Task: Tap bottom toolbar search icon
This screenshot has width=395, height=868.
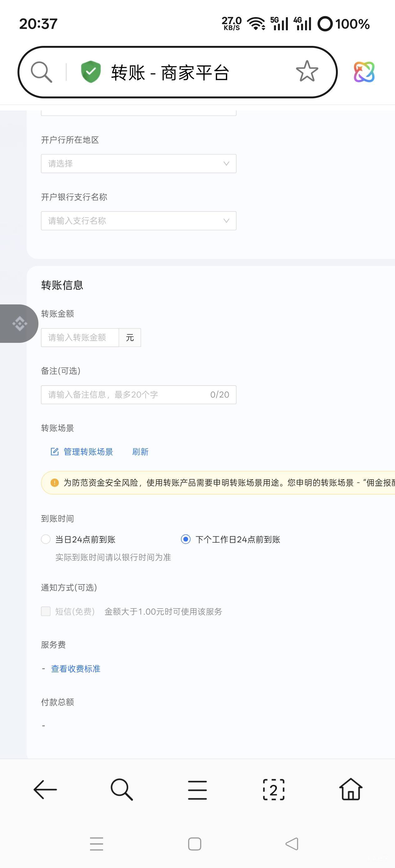Action: 122,790
